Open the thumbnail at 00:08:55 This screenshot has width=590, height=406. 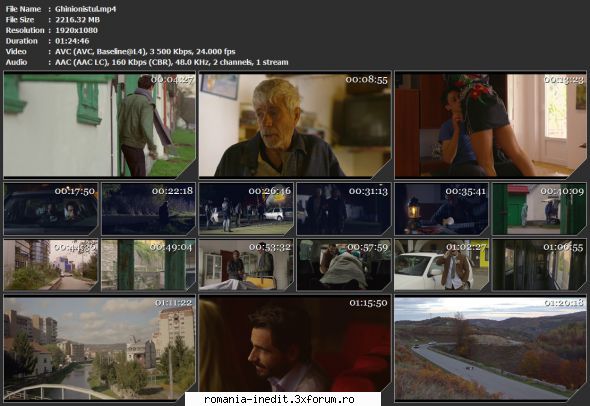click(295, 125)
